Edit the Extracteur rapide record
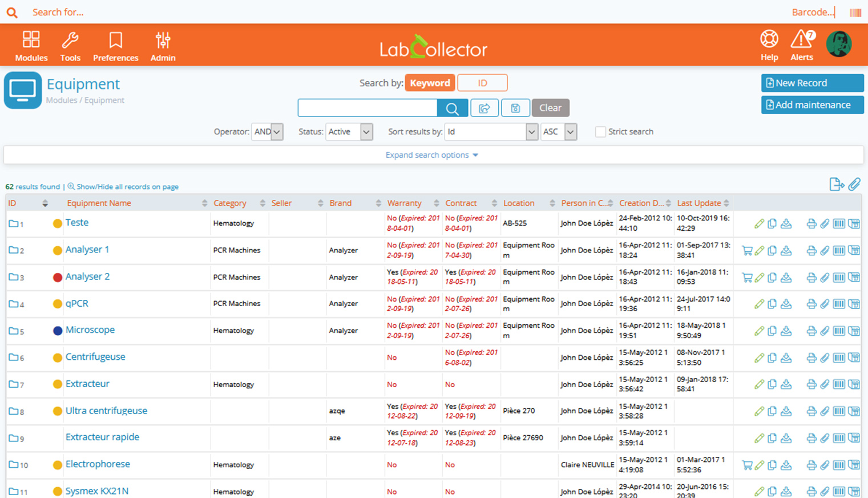The image size is (868, 498). [759, 438]
